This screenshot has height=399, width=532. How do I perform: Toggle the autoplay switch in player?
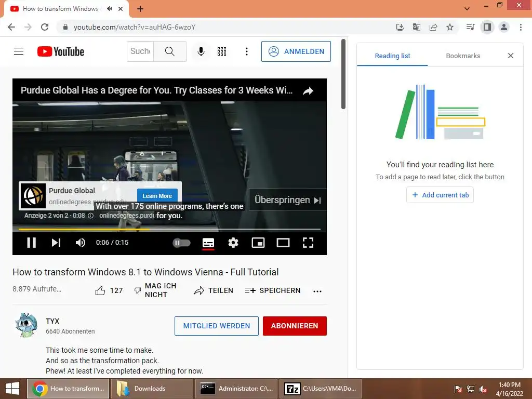coord(181,243)
